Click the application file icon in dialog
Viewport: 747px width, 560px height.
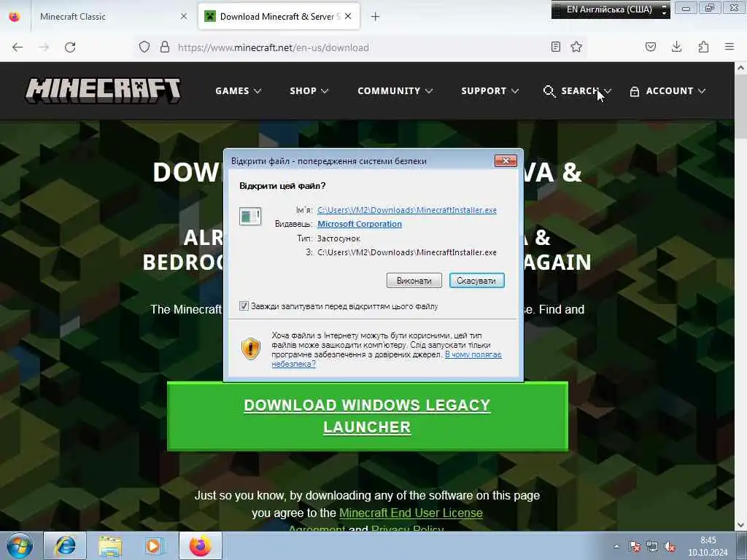pos(250,217)
